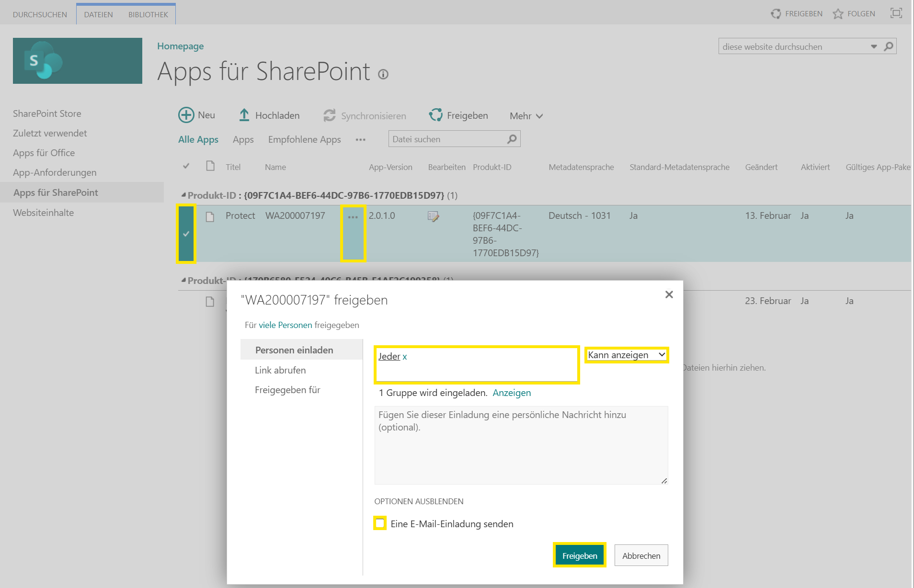Sort by the Geändert column header
This screenshot has height=588, width=914.
point(761,167)
